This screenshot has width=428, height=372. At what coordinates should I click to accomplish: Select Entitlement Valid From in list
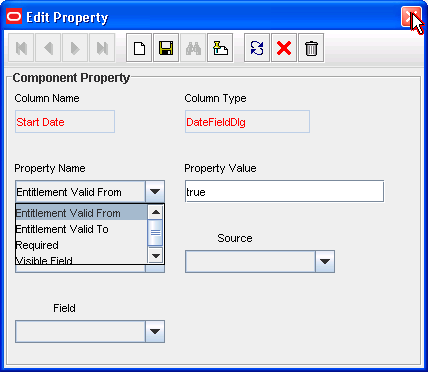click(x=81, y=213)
